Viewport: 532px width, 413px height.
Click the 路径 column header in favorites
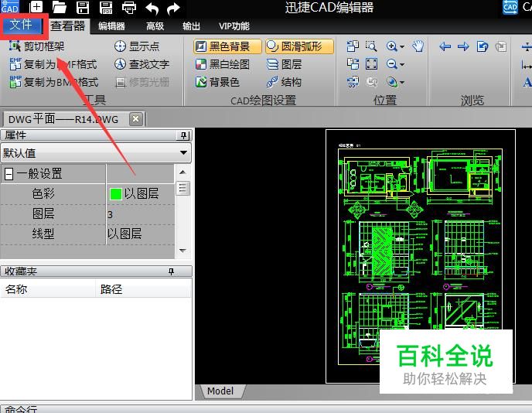pyautogui.click(x=144, y=289)
